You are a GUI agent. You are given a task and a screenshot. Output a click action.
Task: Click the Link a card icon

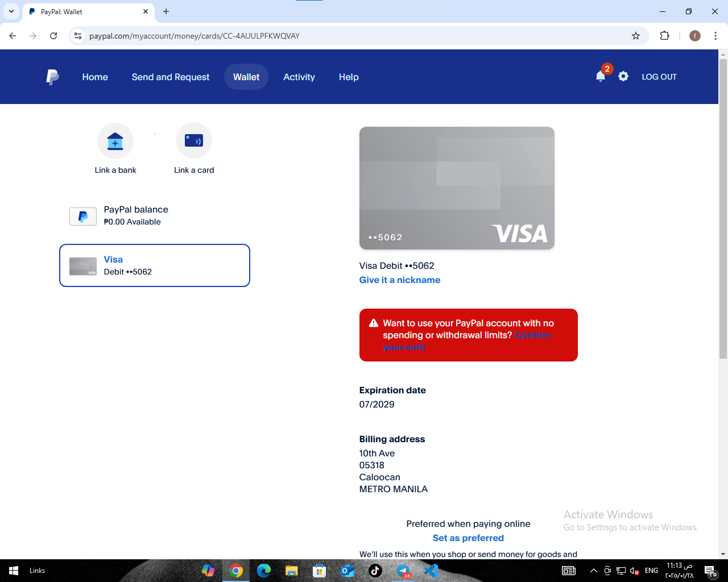coord(194,141)
